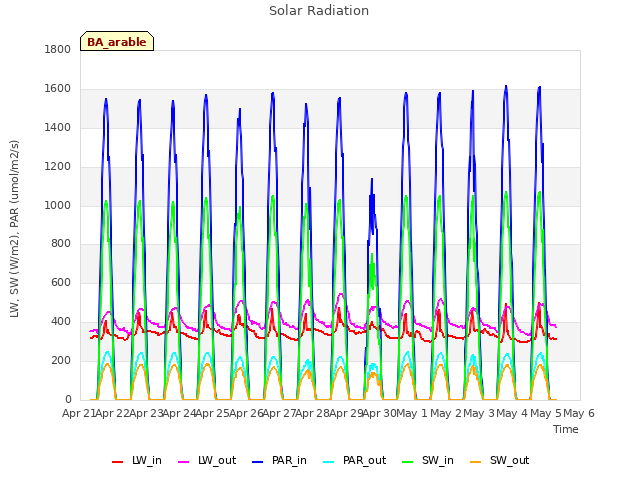
Task: Click the Time x-axis label
Action: (x=565, y=429)
